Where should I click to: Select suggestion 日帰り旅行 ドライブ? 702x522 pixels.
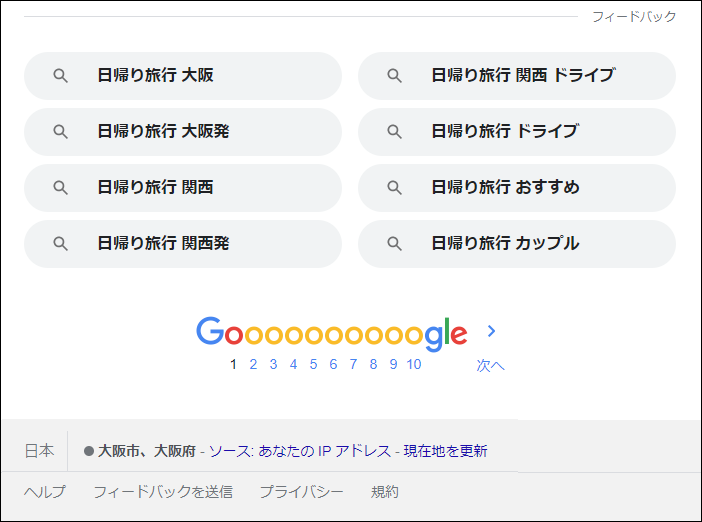(517, 132)
